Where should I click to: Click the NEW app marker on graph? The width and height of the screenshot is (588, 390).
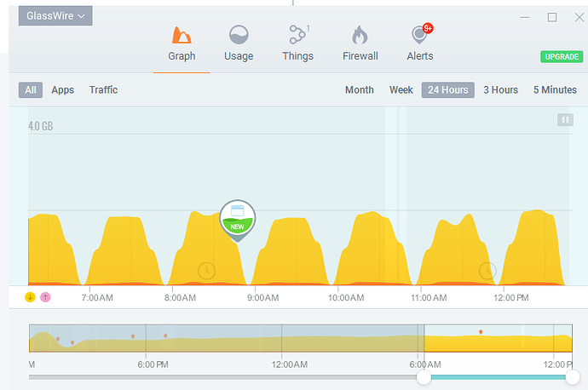[238, 221]
